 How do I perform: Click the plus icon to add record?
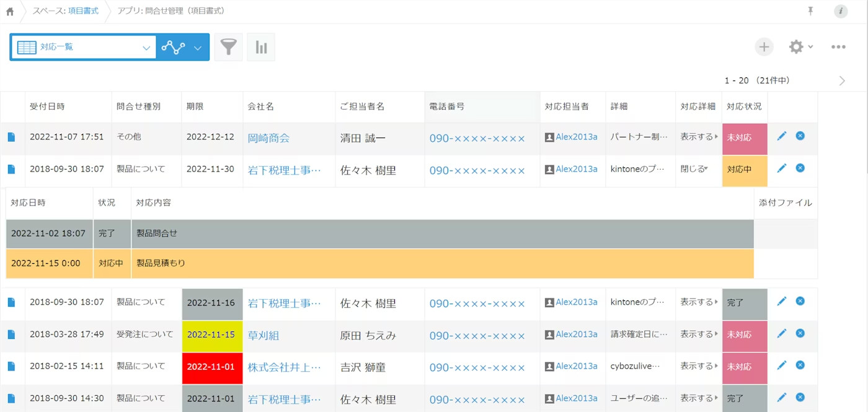pyautogui.click(x=764, y=47)
